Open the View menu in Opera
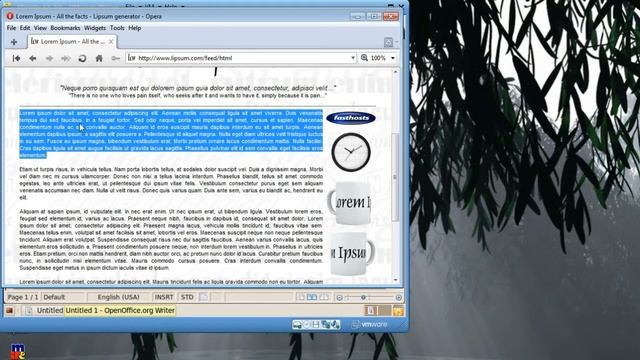This screenshot has width=640, height=360. pos(40,28)
